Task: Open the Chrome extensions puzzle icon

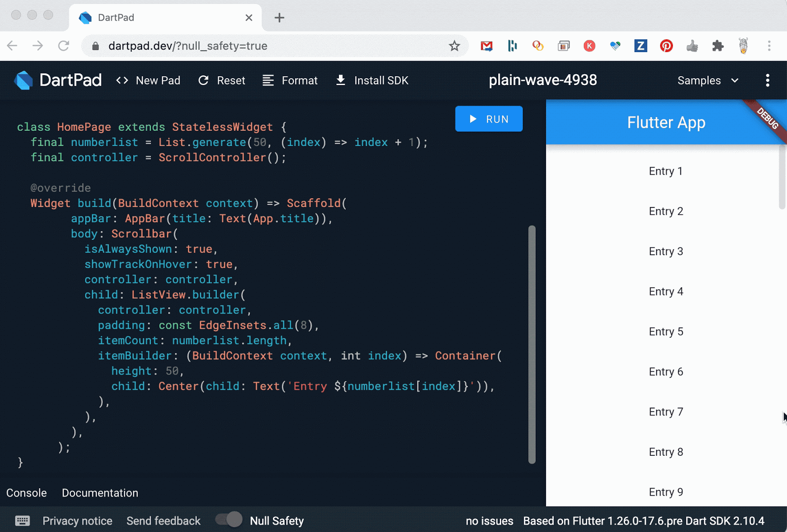Action: click(718, 46)
